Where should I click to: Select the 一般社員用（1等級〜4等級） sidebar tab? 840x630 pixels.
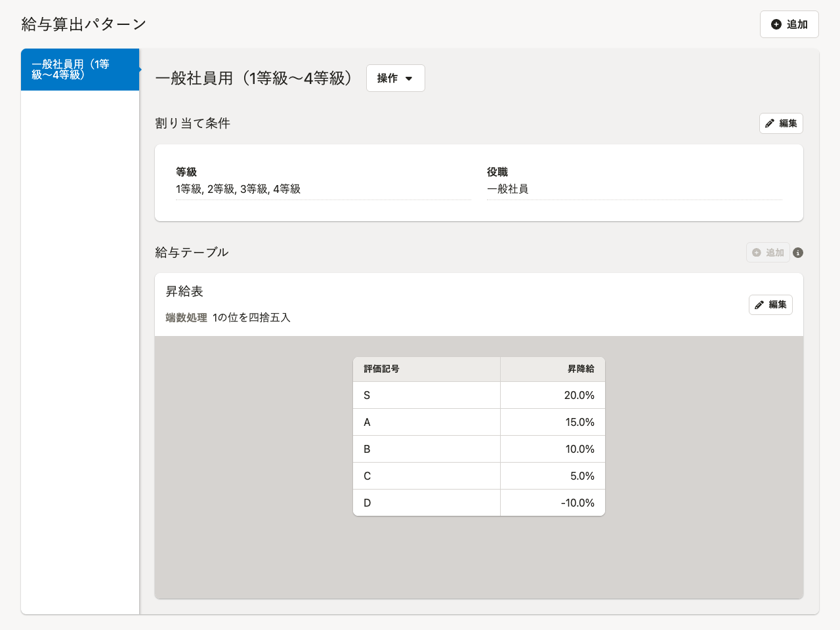point(80,70)
